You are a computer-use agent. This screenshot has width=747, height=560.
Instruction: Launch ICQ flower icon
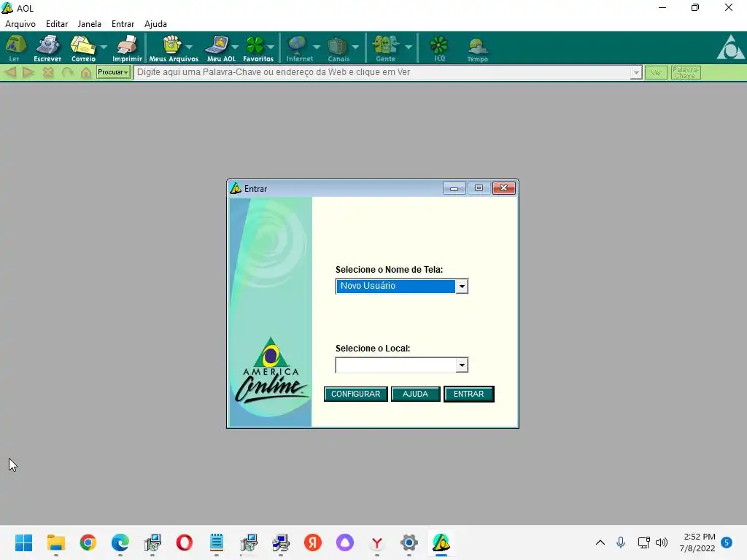click(x=439, y=48)
